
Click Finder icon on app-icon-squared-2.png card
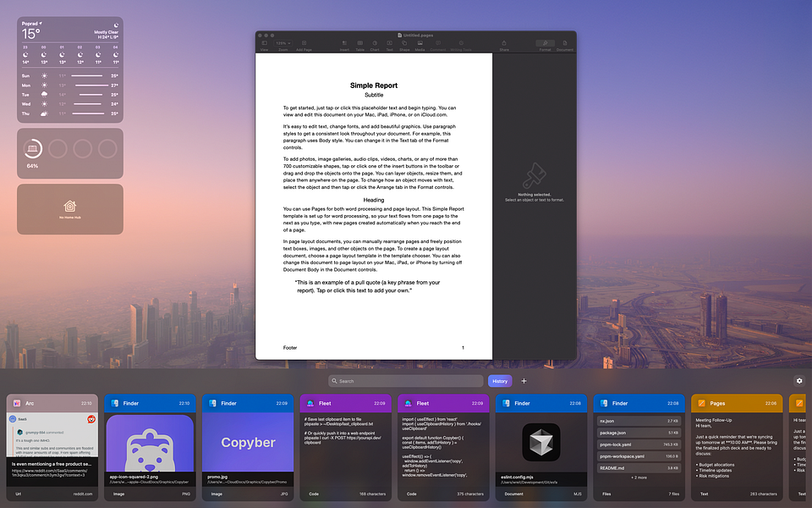click(x=115, y=403)
